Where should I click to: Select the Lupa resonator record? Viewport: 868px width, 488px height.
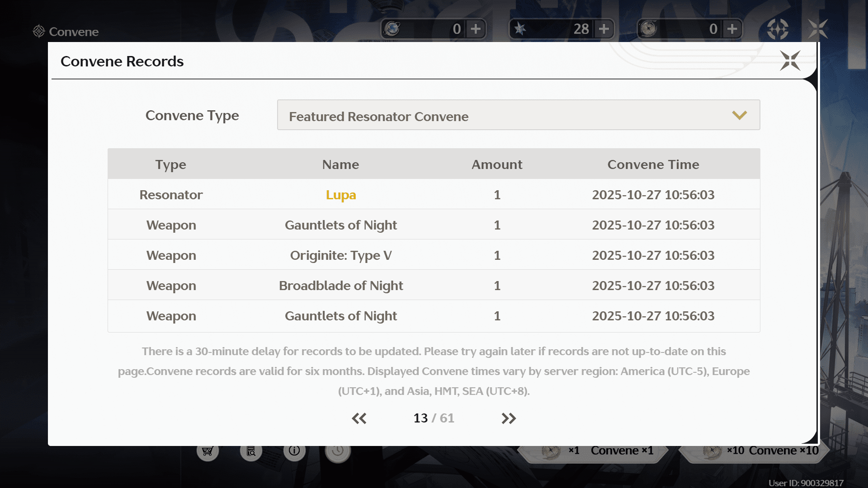341,195
